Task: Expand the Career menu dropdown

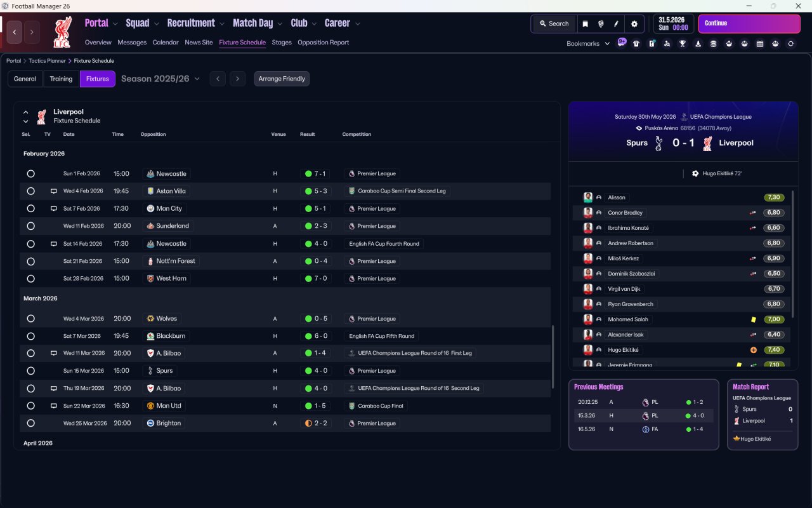Action: click(x=357, y=23)
